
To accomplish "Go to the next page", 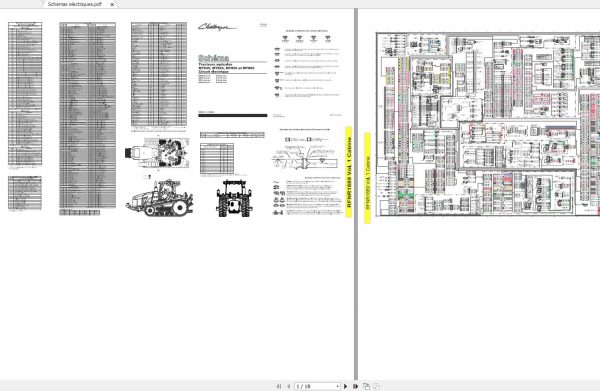I will [x=346, y=386].
